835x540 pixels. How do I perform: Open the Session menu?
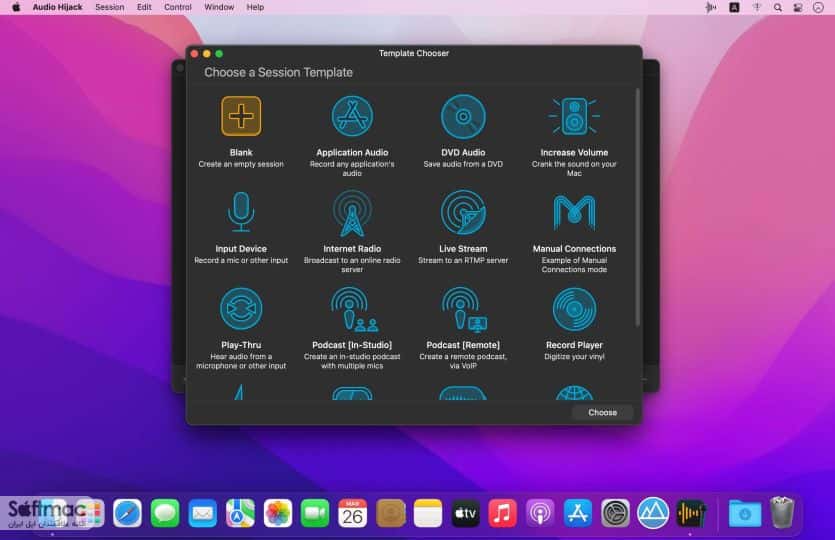tap(110, 7)
